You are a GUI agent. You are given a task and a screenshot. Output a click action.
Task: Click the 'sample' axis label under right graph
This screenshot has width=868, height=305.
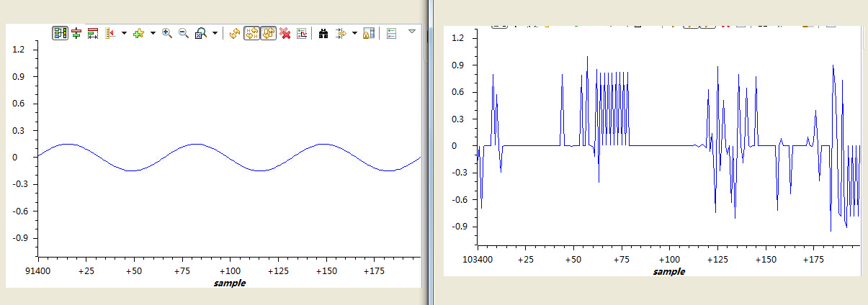(669, 272)
